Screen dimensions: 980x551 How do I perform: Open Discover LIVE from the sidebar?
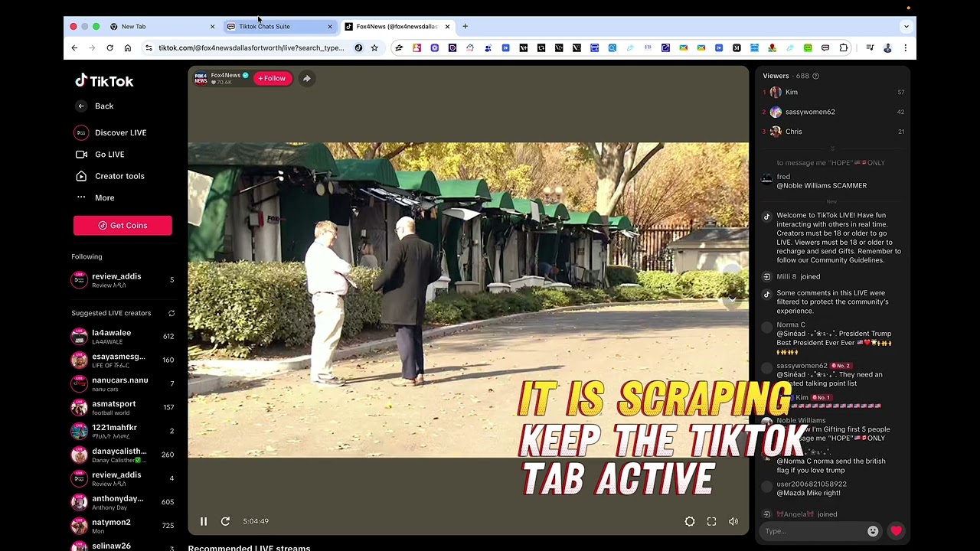point(110,132)
